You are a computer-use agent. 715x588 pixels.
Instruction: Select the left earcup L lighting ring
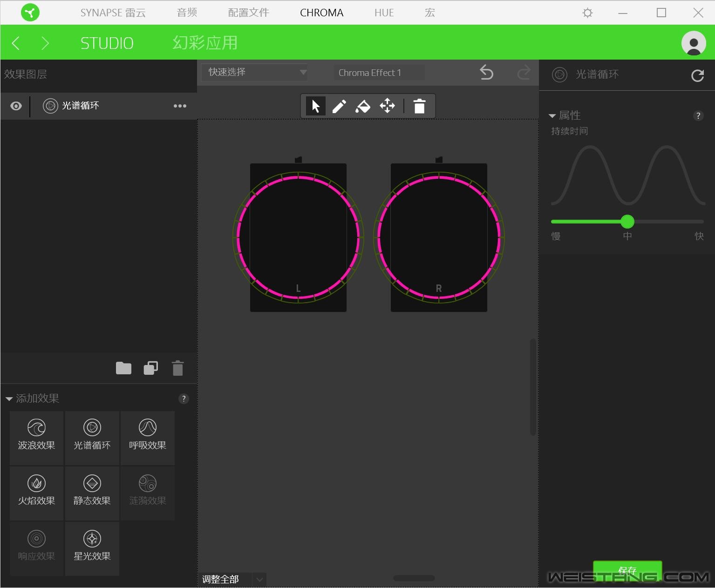[x=298, y=237]
